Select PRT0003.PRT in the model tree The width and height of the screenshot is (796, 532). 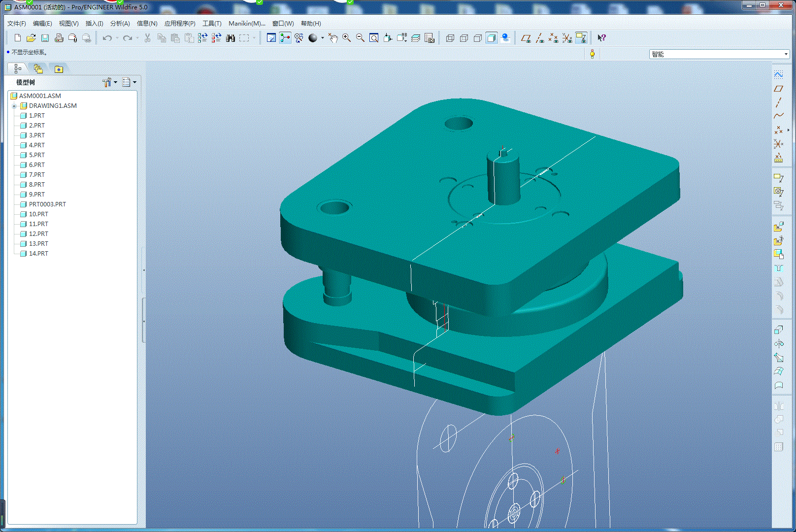[47, 204]
